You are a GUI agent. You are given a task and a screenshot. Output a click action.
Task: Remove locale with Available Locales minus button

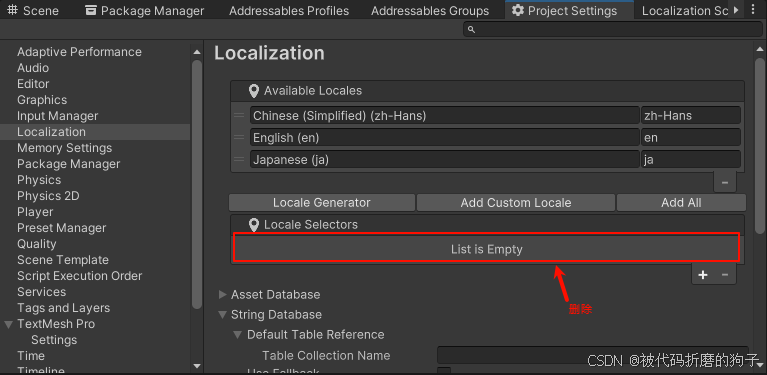[x=725, y=182]
